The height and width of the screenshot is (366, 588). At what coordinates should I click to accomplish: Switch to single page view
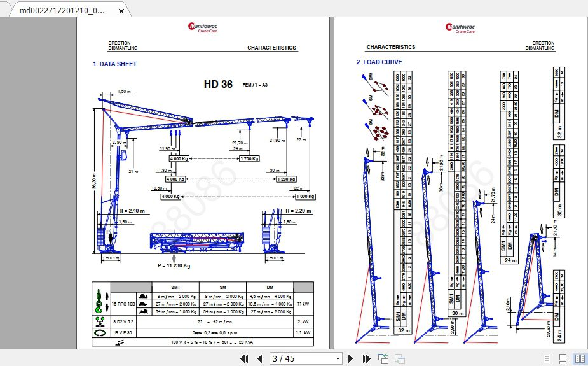[x=547, y=359]
